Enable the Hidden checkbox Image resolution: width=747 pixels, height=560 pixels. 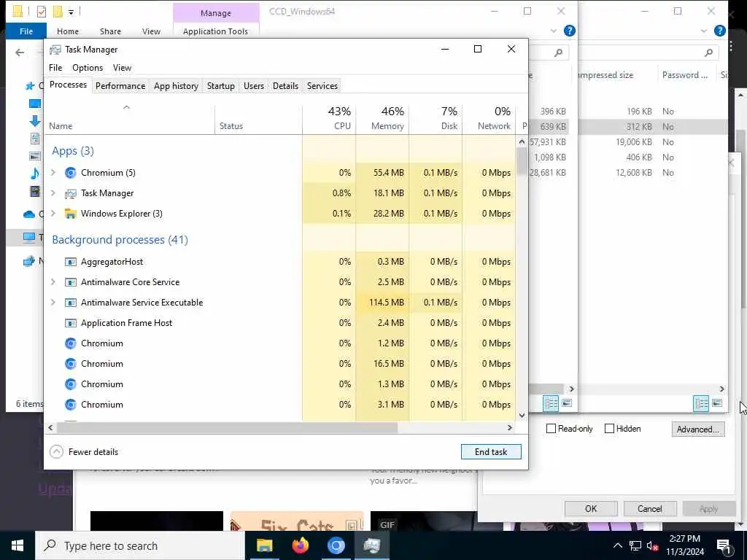pos(609,429)
